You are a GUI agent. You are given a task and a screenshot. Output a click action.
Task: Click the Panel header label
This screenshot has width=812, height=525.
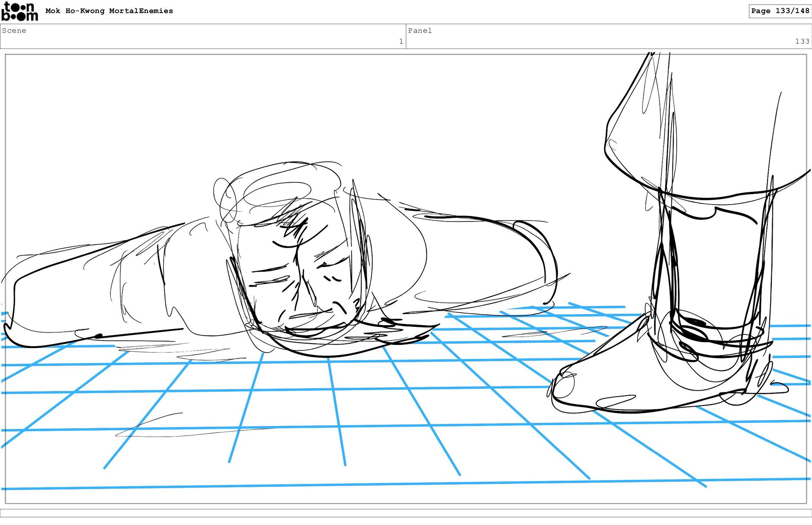click(x=420, y=30)
